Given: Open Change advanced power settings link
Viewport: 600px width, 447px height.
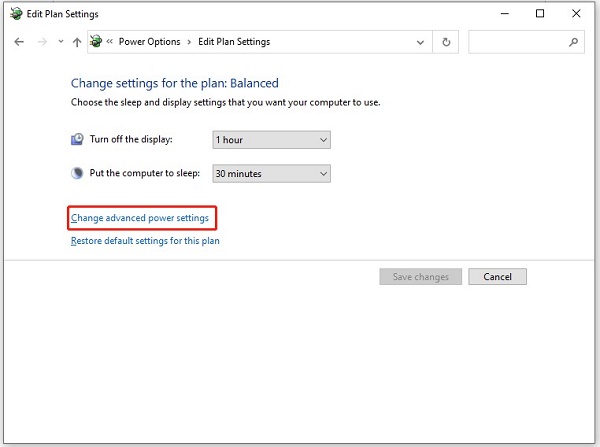Looking at the screenshot, I should [x=140, y=218].
